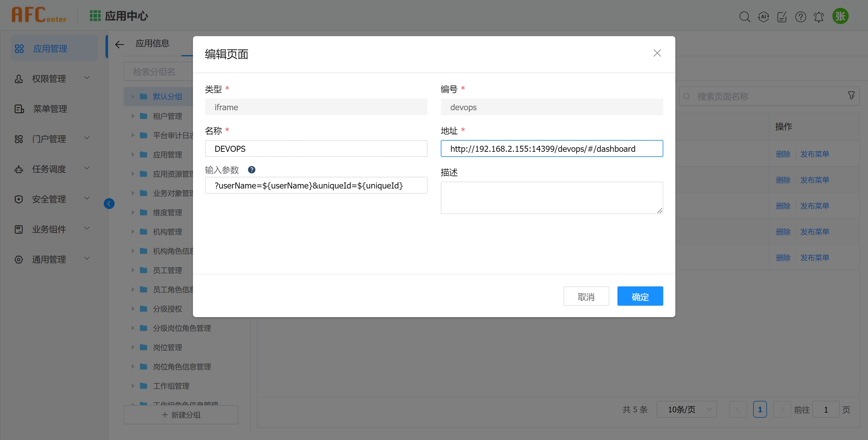Viewport: 868px width, 440px height.
Task: Open the notifications bell
Action: (x=819, y=17)
